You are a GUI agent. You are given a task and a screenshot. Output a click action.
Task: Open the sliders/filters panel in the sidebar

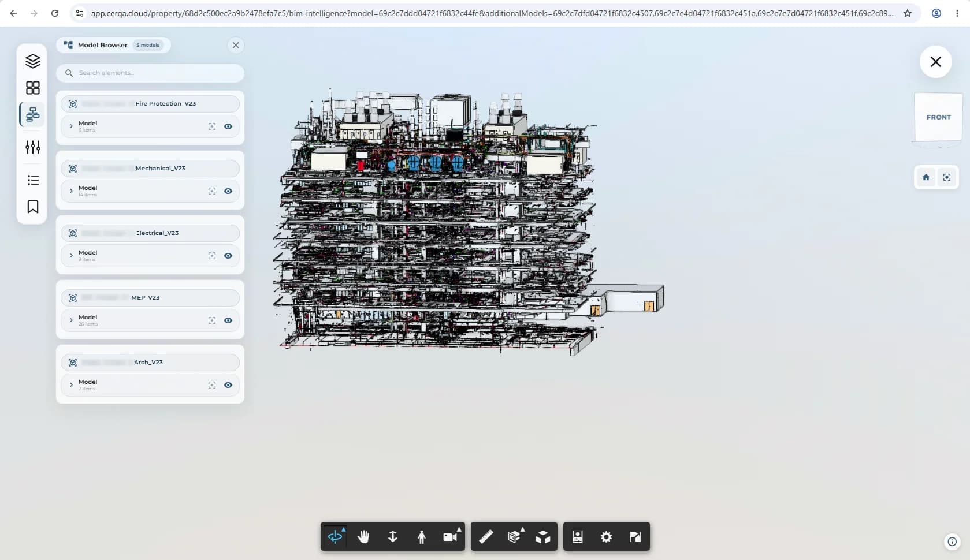click(x=33, y=147)
